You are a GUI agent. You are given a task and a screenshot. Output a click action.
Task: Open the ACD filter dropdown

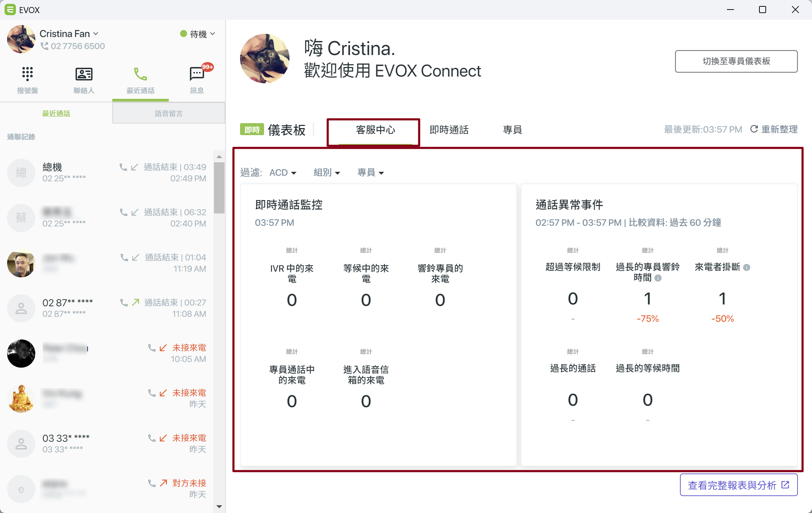coord(283,173)
